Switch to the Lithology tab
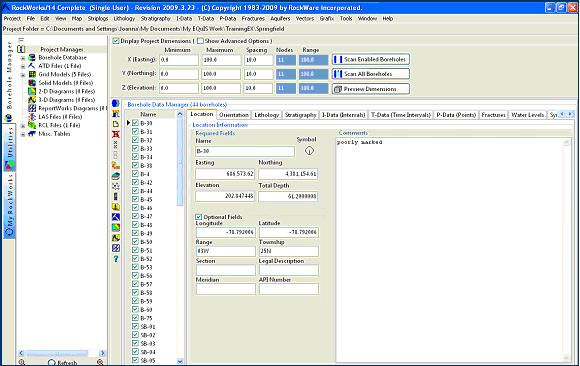The height and width of the screenshot is (366, 580). [x=266, y=115]
